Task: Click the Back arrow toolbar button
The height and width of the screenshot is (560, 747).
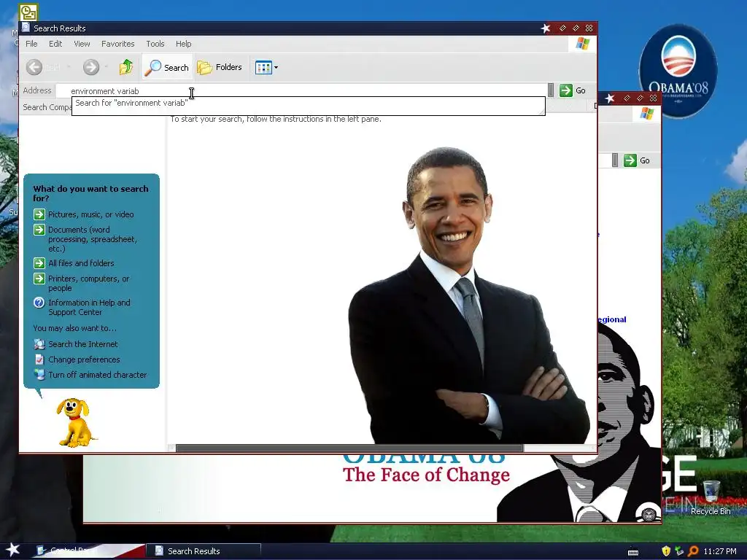Action: 34,67
